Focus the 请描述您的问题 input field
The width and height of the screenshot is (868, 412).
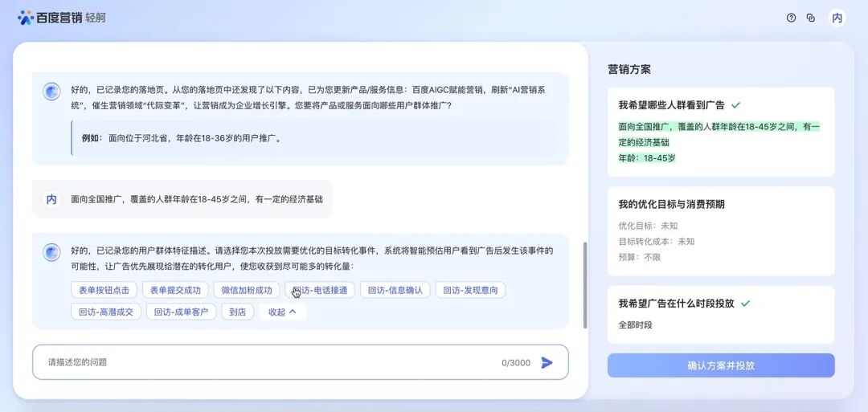(301, 362)
